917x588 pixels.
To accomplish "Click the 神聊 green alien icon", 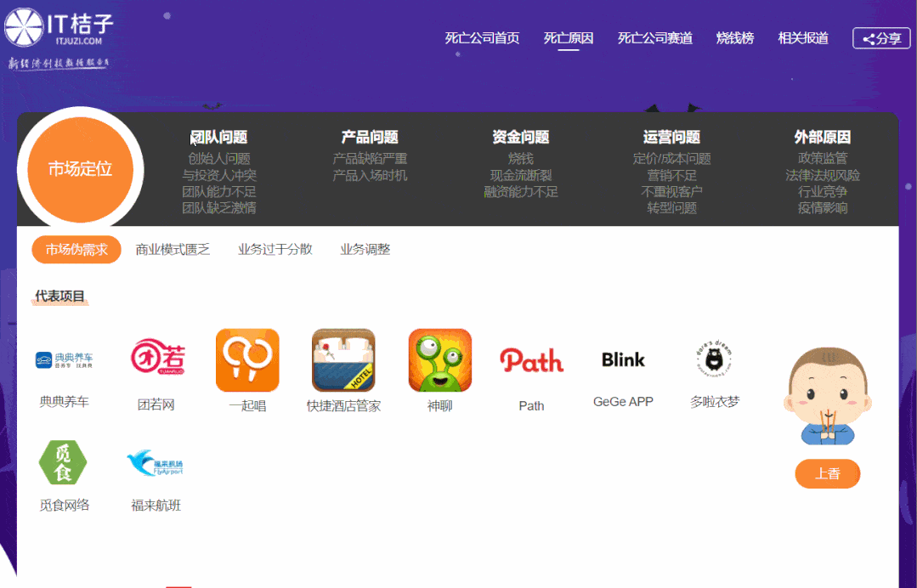I will click(x=439, y=359).
